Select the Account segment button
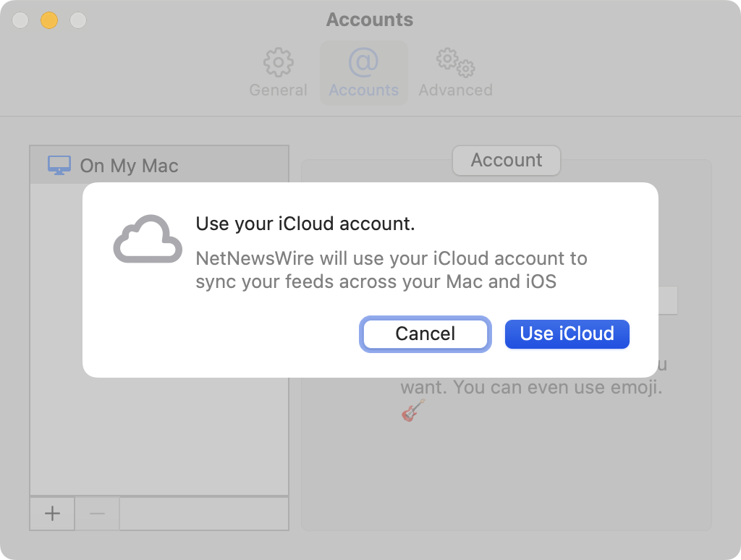 point(506,160)
